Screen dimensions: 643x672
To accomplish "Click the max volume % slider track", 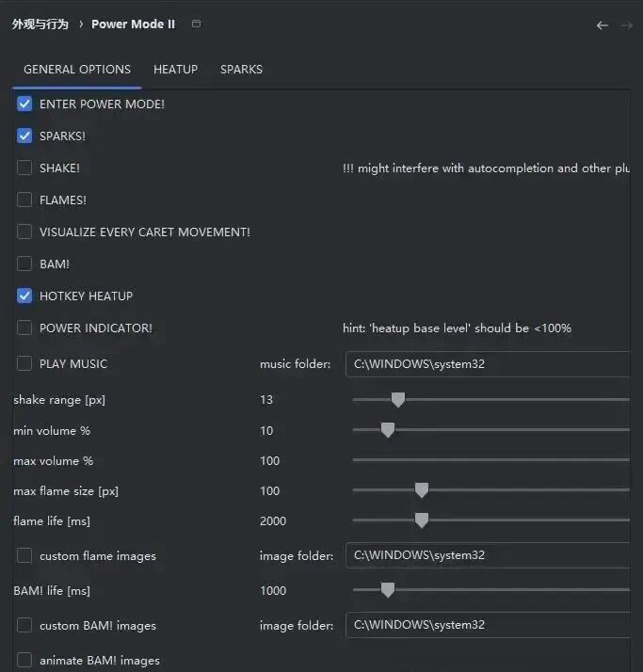I will (x=491, y=460).
